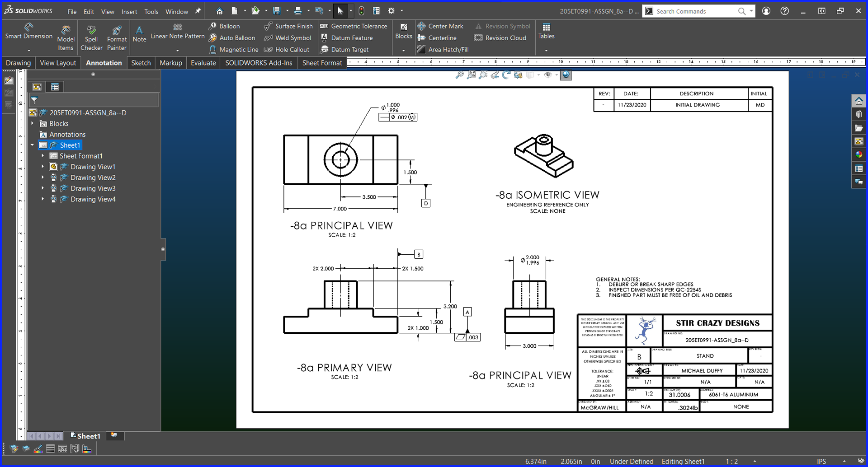The width and height of the screenshot is (868, 467).
Task: Toggle the scene sphere display button
Action: point(566,75)
